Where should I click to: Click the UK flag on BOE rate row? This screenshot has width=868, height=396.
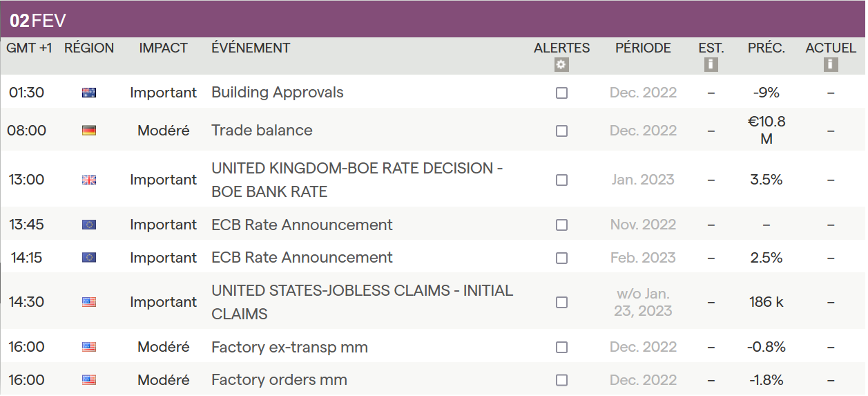pyautogui.click(x=89, y=180)
